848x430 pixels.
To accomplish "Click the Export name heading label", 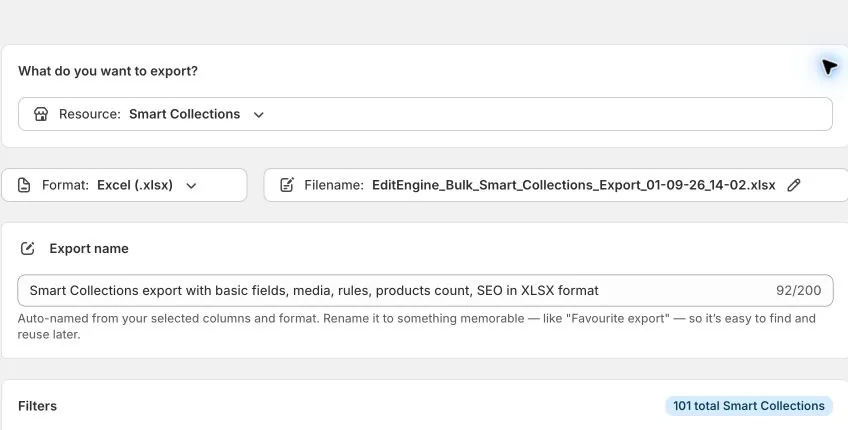I will tap(89, 248).
